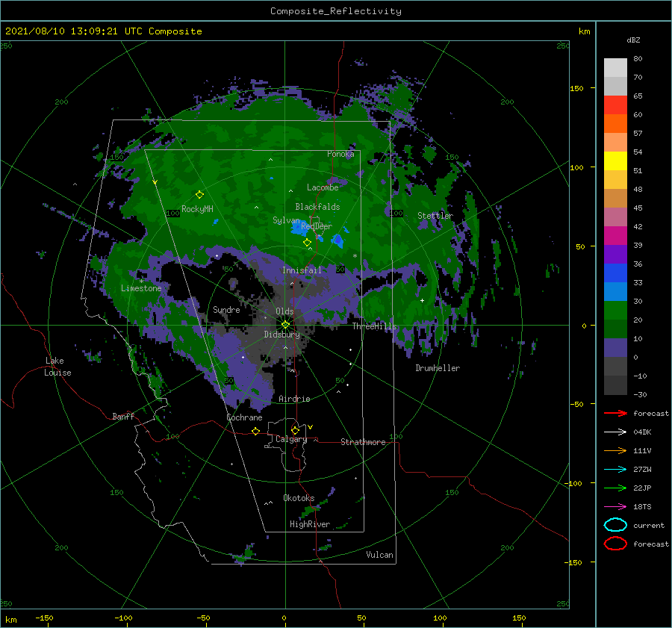Click the green 22JP arrow icon
The image size is (672, 628).
pos(615,488)
